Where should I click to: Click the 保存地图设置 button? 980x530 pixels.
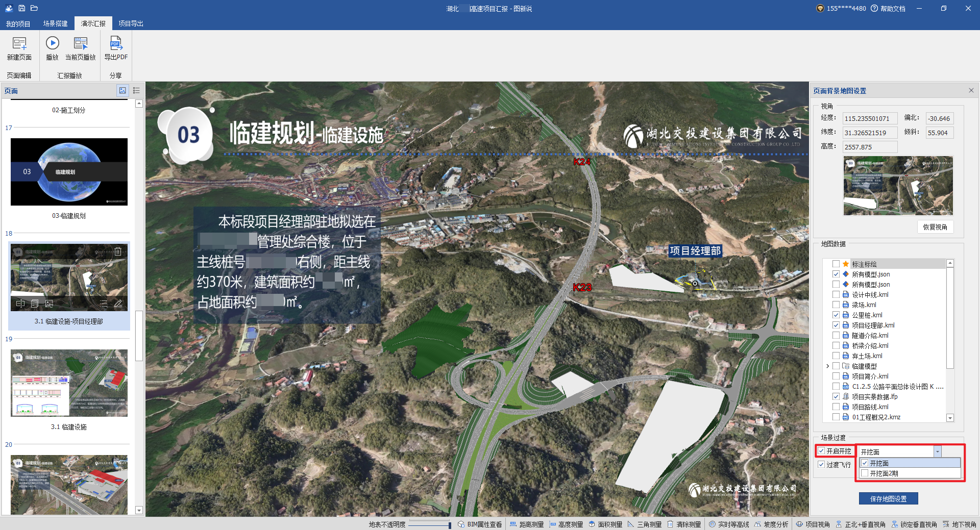pyautogui.click(x=888, y=499)
